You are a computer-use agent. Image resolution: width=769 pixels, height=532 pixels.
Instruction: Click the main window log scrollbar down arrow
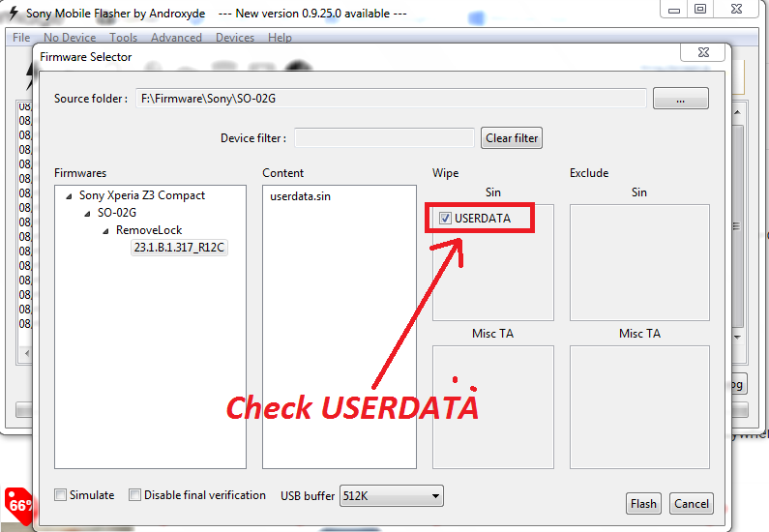737,337
